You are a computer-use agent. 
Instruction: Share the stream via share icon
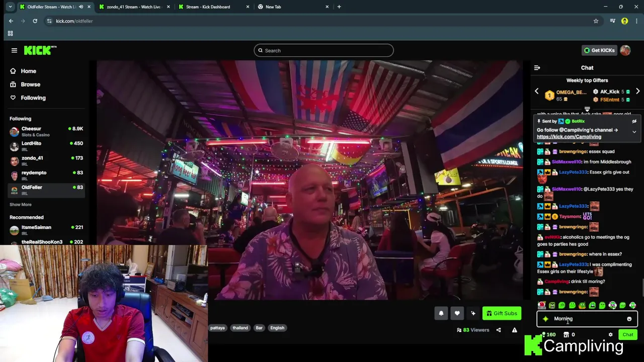tap(499, 330)
